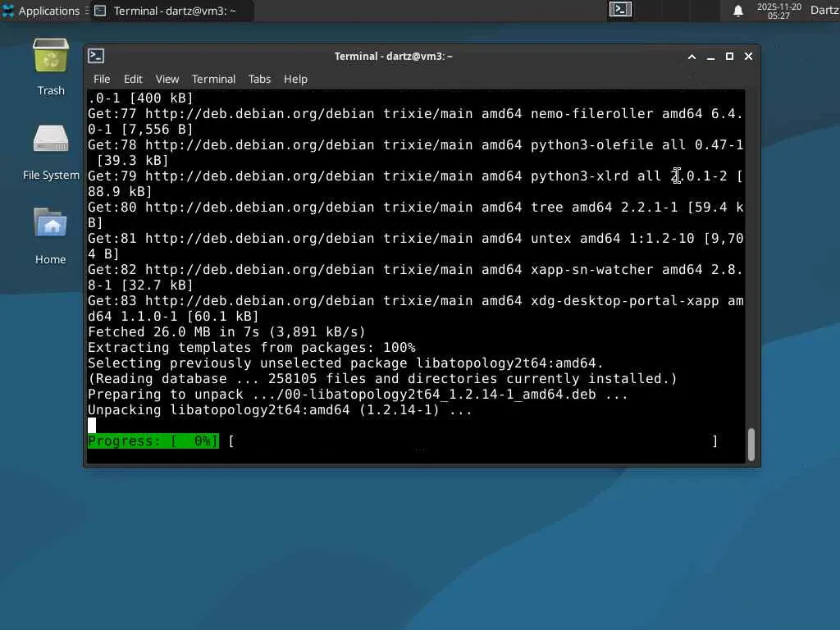Click the Get:81 untex package line
This screenshot has width=840, height=630.
pos(416,246)
